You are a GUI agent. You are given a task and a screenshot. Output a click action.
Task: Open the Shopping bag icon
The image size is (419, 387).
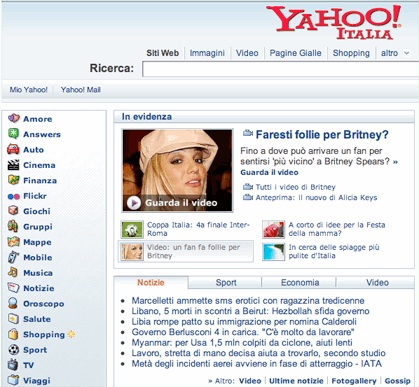pos(13,334)
